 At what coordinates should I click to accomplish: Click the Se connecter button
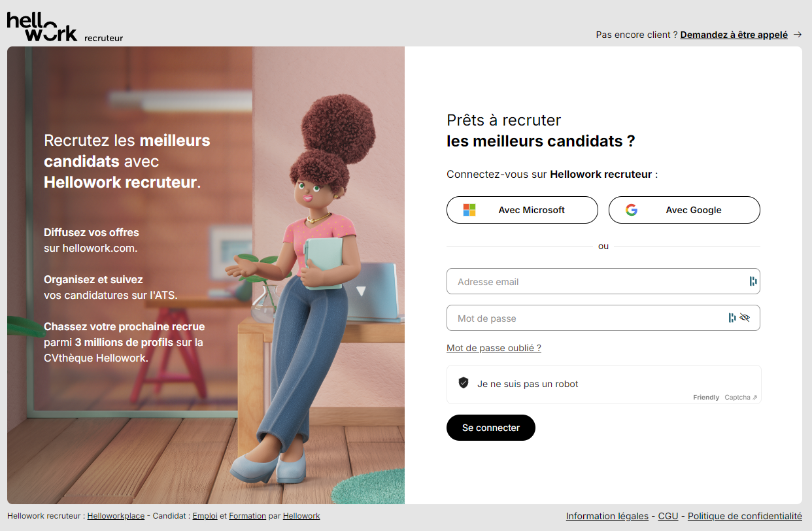[491, 428]
